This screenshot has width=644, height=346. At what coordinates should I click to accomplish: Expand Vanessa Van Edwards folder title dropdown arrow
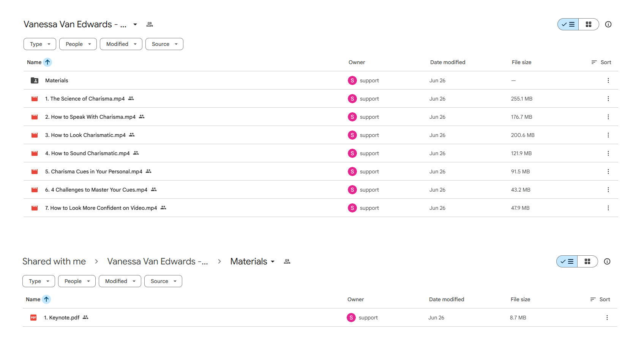pos(135,24)
